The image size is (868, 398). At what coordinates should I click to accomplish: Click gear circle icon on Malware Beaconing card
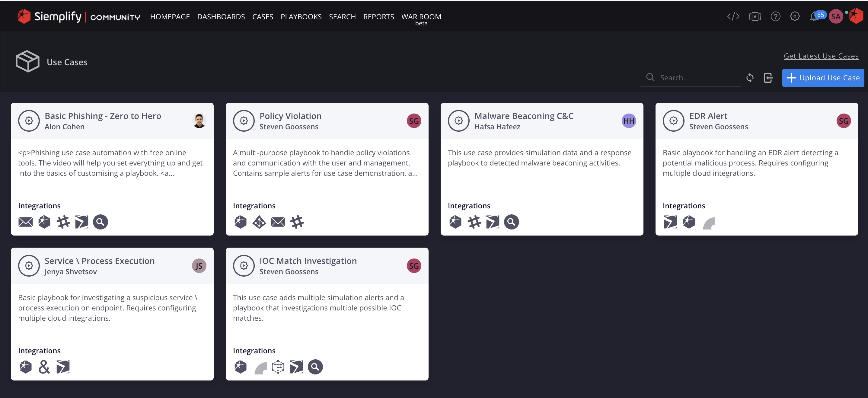tap(459, 121)
